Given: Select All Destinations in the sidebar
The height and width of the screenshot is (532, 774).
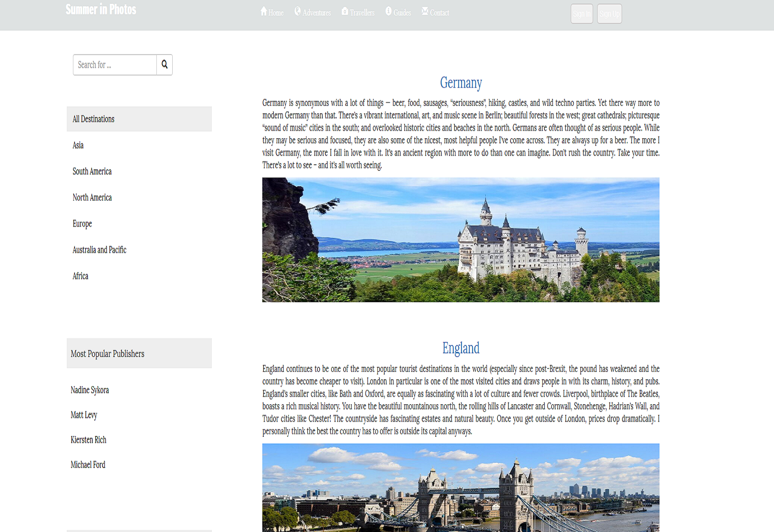Looking at the screenshot, I should coord(93,119).
